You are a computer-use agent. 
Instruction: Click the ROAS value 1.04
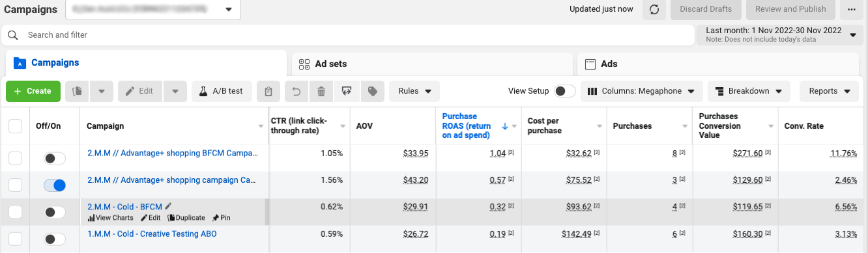pos(498,153)
